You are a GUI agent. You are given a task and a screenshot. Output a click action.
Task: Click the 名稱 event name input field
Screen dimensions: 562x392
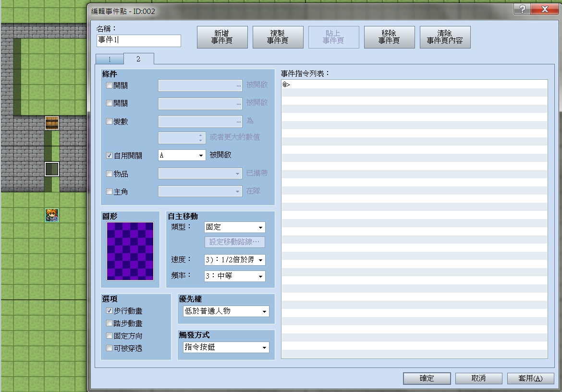139,40
